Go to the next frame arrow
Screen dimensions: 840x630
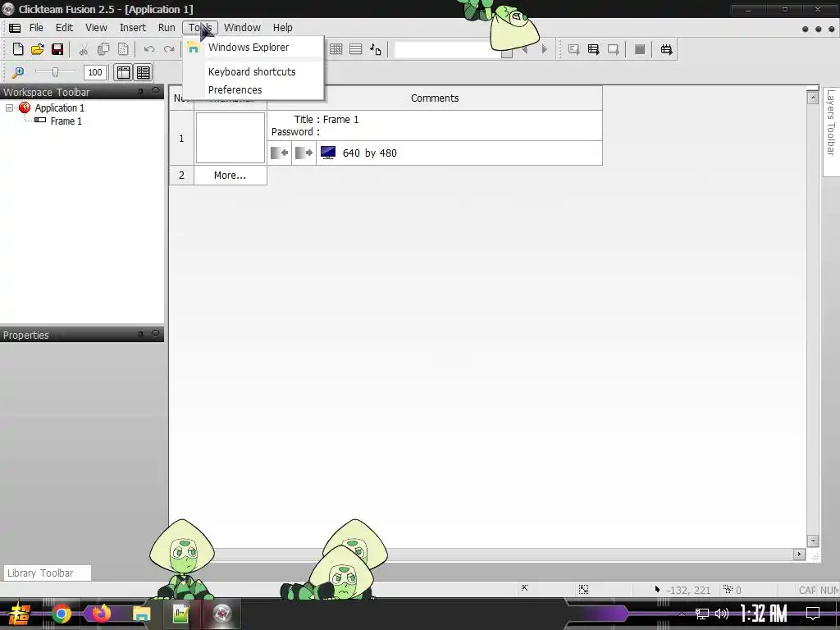pos(545,49)
